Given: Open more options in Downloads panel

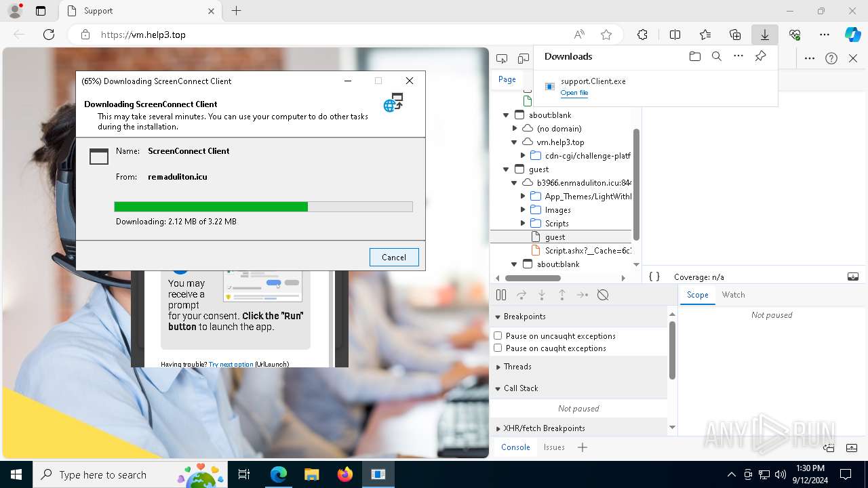Looking at the screenshot, I should (738, 56).
